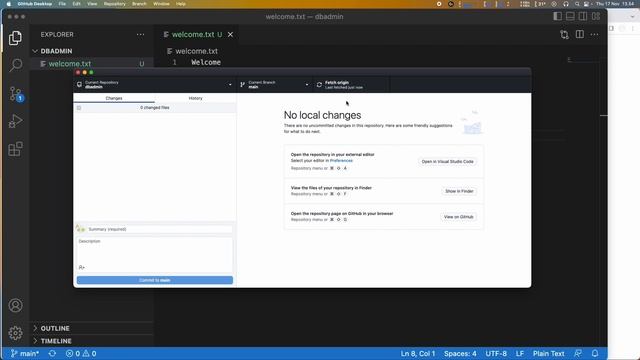Toggle the select-all checkbox beside 0 changed files
640x360 pixels.
click(79, 108)
